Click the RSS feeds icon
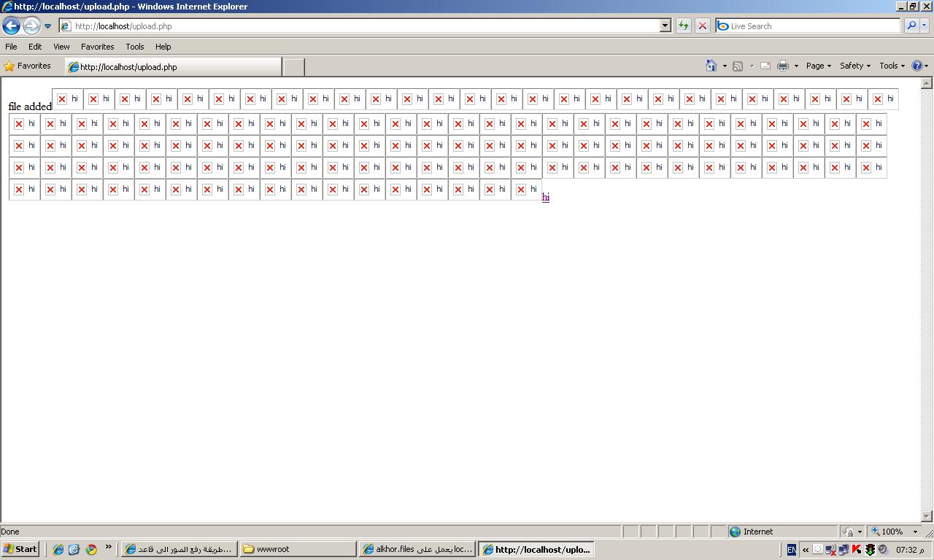The image size is (934, 560). click(x=738, y=66)
